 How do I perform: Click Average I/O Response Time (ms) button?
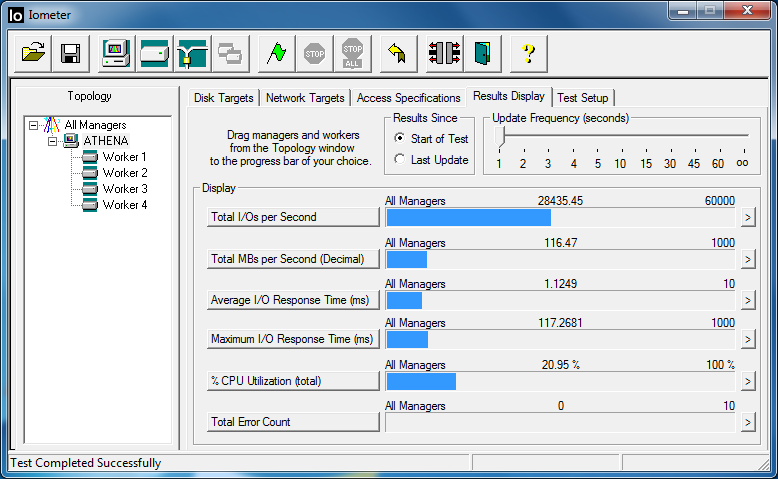[x=293, y=300]
